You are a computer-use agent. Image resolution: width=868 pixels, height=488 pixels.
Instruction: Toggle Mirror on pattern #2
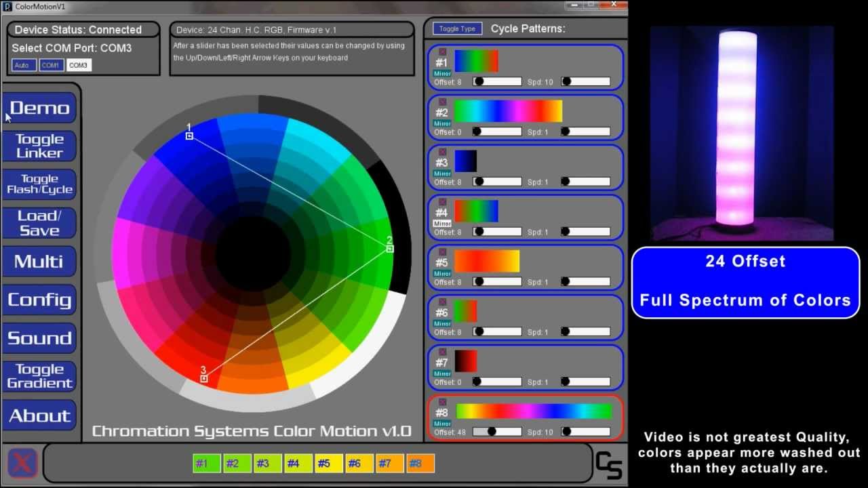coord(442,123)
